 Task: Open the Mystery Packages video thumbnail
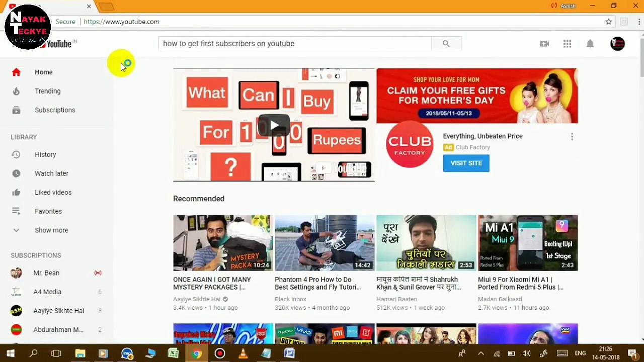tap(223, 243)
